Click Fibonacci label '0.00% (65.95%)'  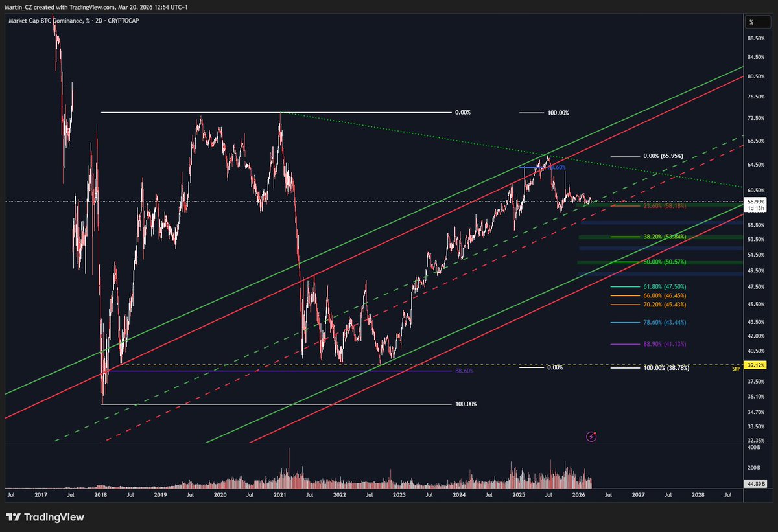click(x=663, y=156)
